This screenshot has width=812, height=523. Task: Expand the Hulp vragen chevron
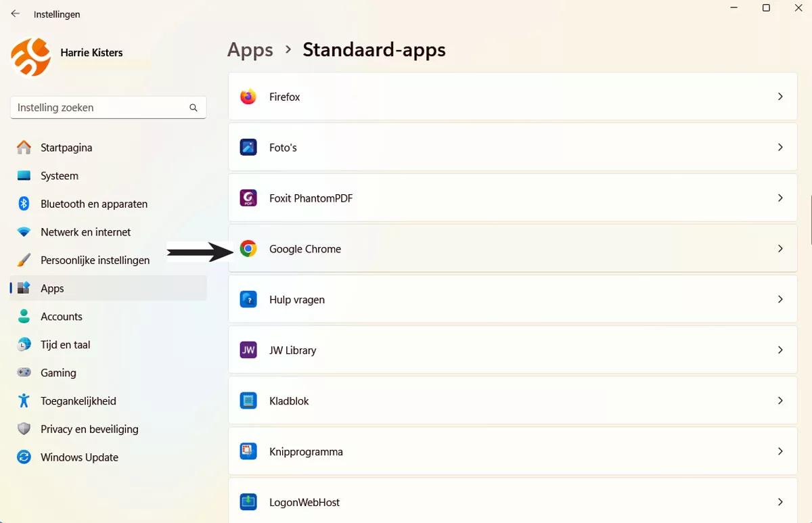(780, 300)
